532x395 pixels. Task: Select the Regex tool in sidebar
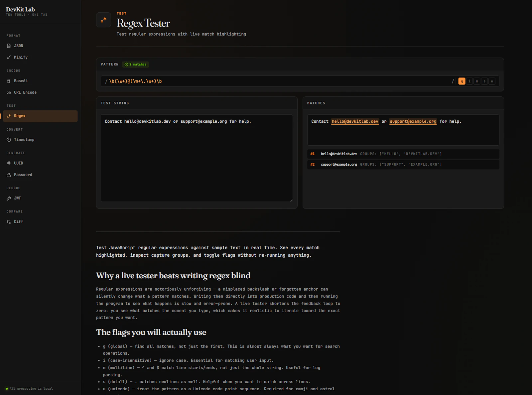(40, 116)
